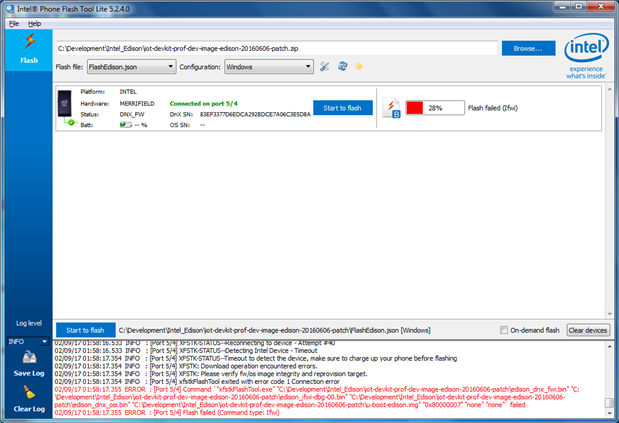Click the flash file path input field
Image resolution: width=619 pixels, height=423 pixels.
[x=277, y=49]
